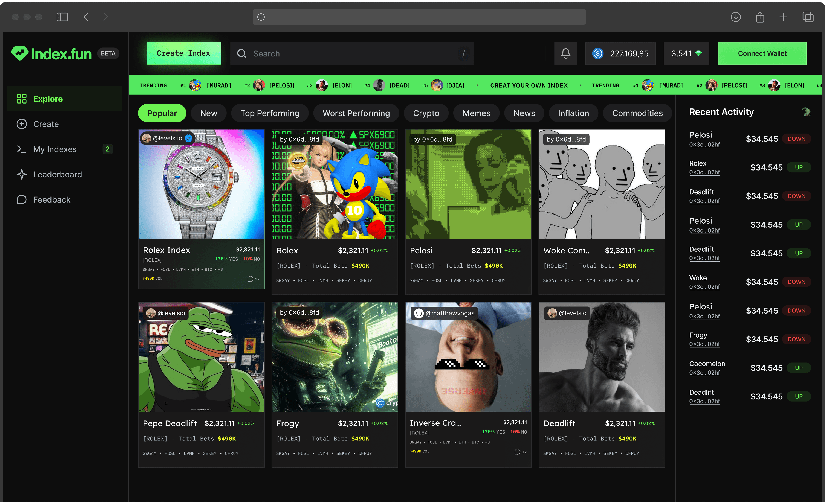Open the My Indexes sidebar item
The height and width of the screenshot is (504, 825).
(65, 149)
